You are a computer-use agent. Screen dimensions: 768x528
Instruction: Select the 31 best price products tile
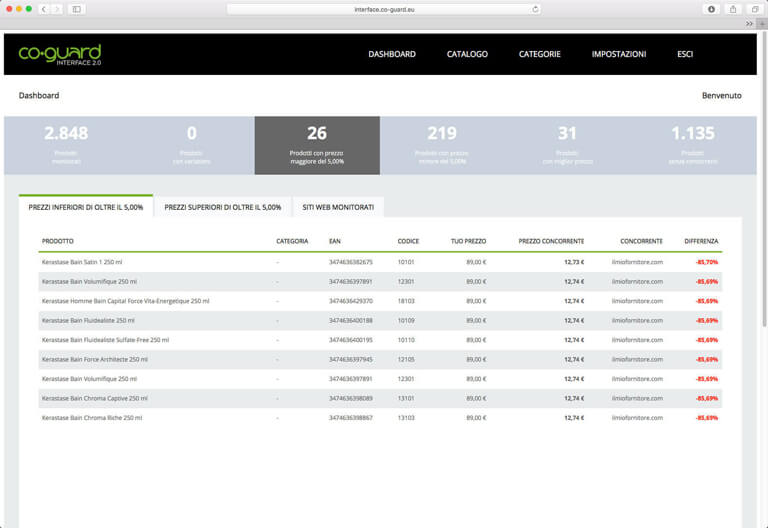point(568,145)
